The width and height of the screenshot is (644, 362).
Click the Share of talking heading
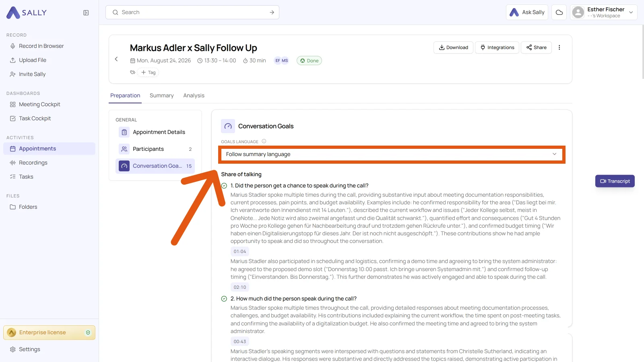coord(241,175)
